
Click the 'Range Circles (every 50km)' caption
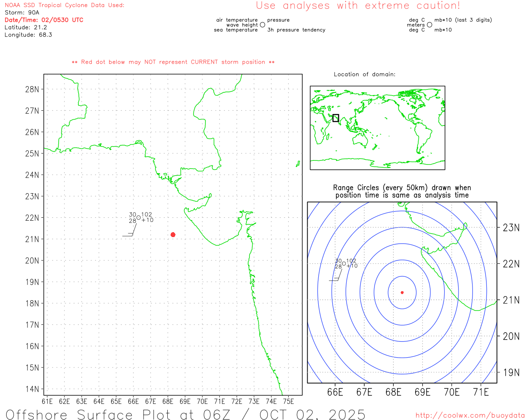(x=402, y=187)
